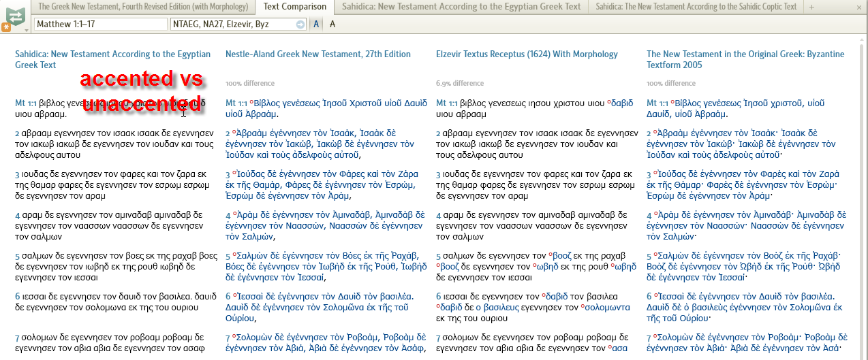Edit the Matthew 1:1–17 reference field
The height and width of the screenshot is (360, 868).
pyautogui.click(x=101, y=24)
